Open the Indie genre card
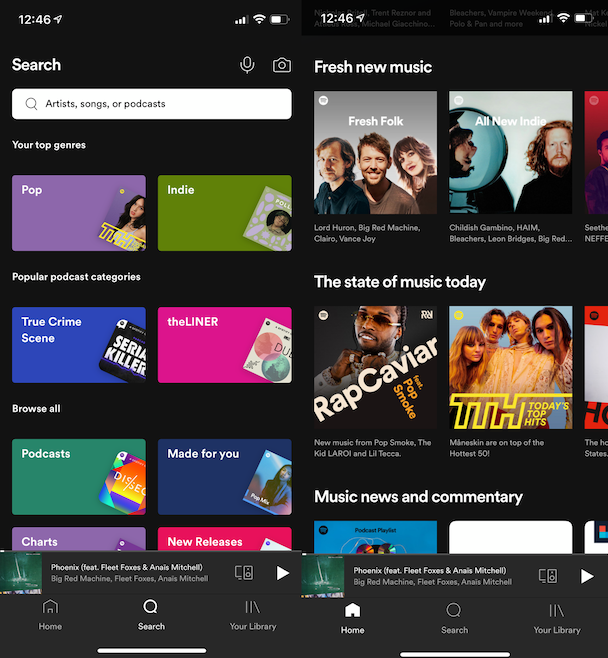 coord(224,213)
